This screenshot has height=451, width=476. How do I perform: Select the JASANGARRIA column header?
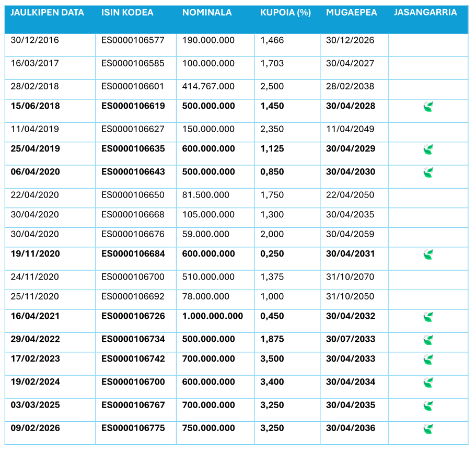coord(425,13)
